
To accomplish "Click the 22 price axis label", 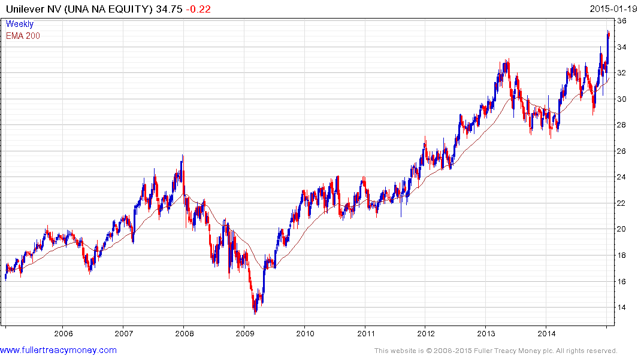I will coord(622,203).
